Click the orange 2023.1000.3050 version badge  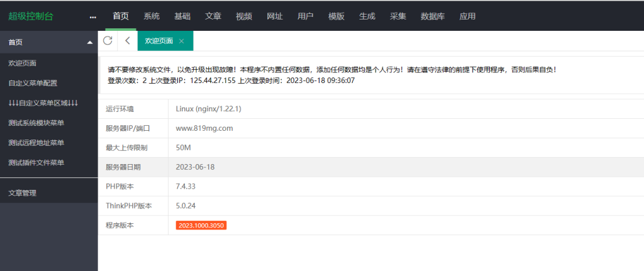[x=201, y=226]
